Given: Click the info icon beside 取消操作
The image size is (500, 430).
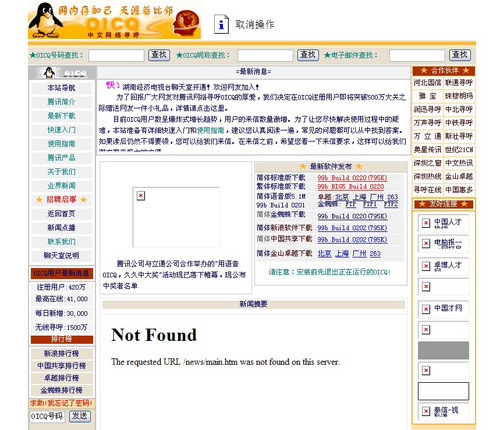Looking at the screenshot, I should tap(221, 24).
